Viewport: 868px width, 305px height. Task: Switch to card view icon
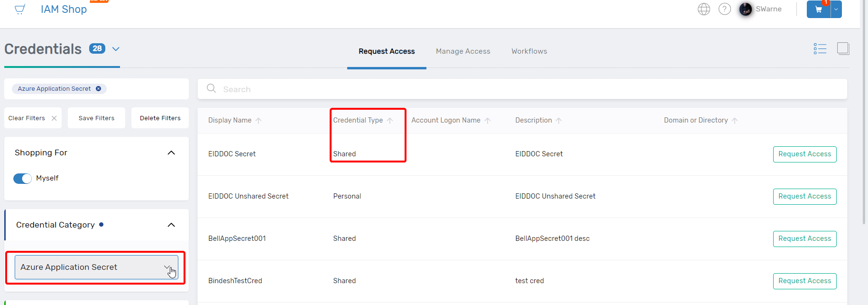tap(843, 48)
